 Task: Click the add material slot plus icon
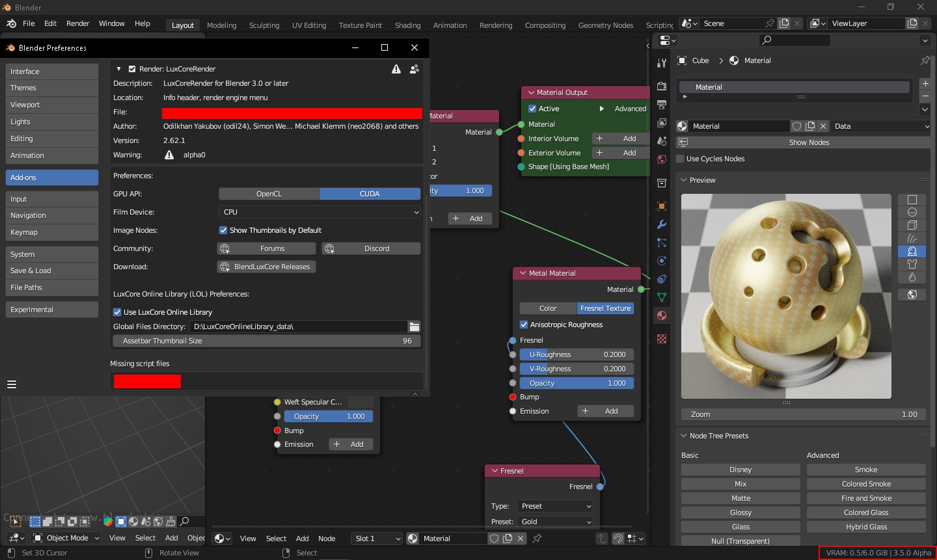[925, 84]
